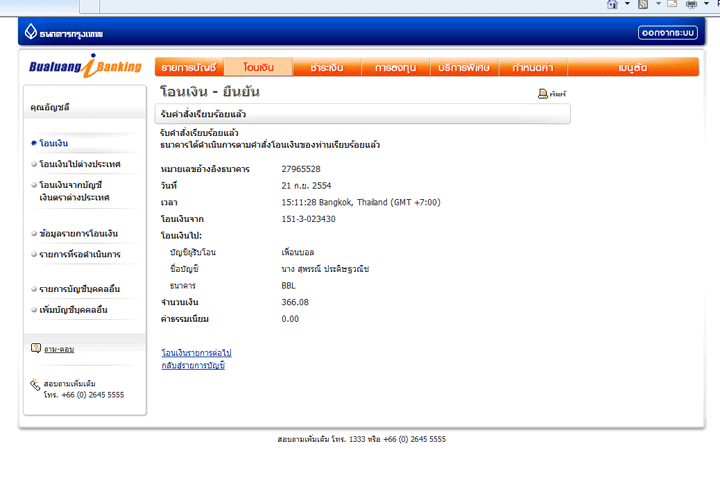The width and height of the screenshot is (720, 480).
Task: Click the Bualuang iBanking logo
Action: click(85, 66)
